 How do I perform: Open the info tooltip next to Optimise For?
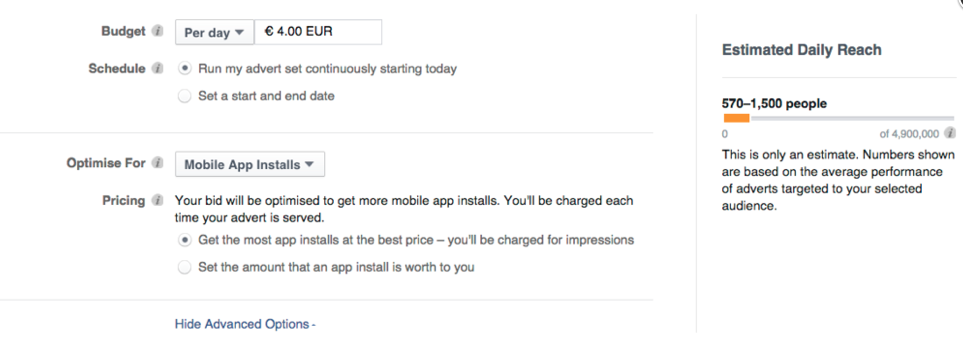[x=158, y=163]
